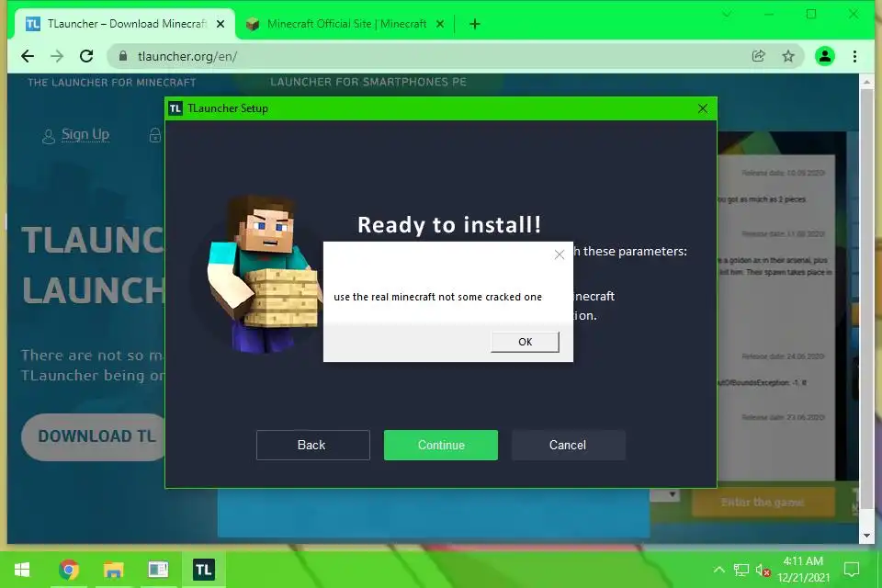Switch to TLauncher Download Minecraft tab
Image resolution: width=882 pixels, height=588 pixels.
pos(126,24)
